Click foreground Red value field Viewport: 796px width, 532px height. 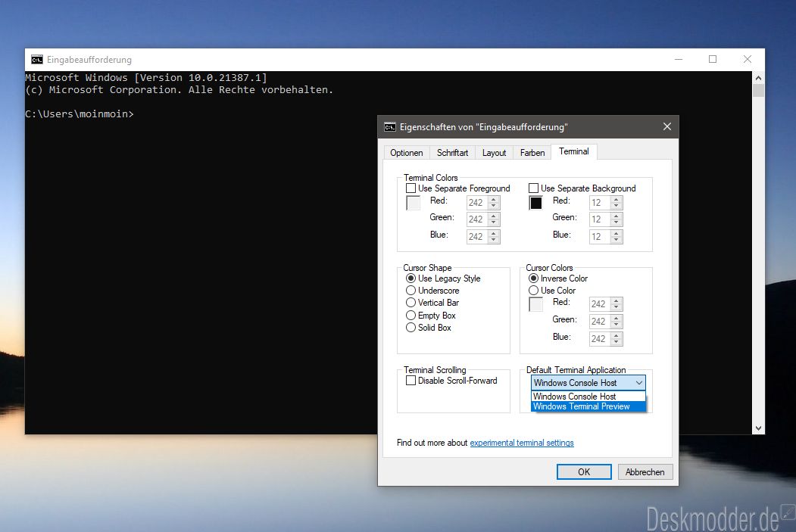(477, 203)
